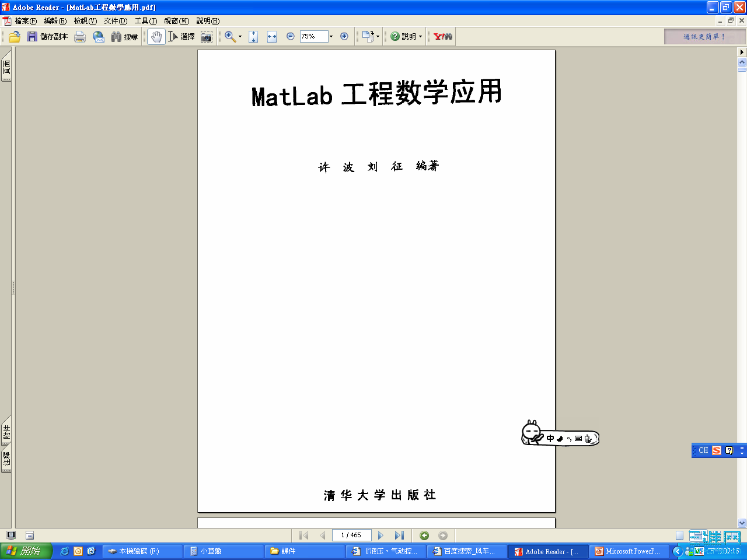Open the 編輯 Edit menu
This screenshot has height=560, width=747.
[55, 21]
